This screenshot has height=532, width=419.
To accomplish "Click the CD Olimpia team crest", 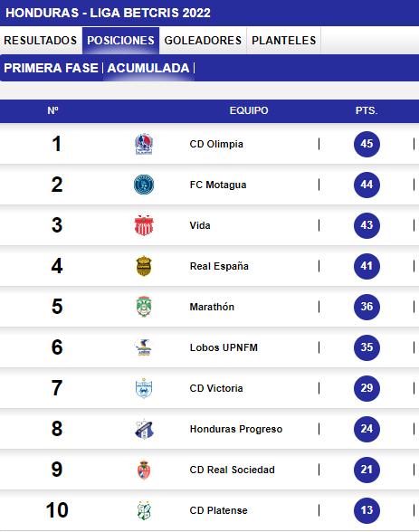I will click(144, 144).
